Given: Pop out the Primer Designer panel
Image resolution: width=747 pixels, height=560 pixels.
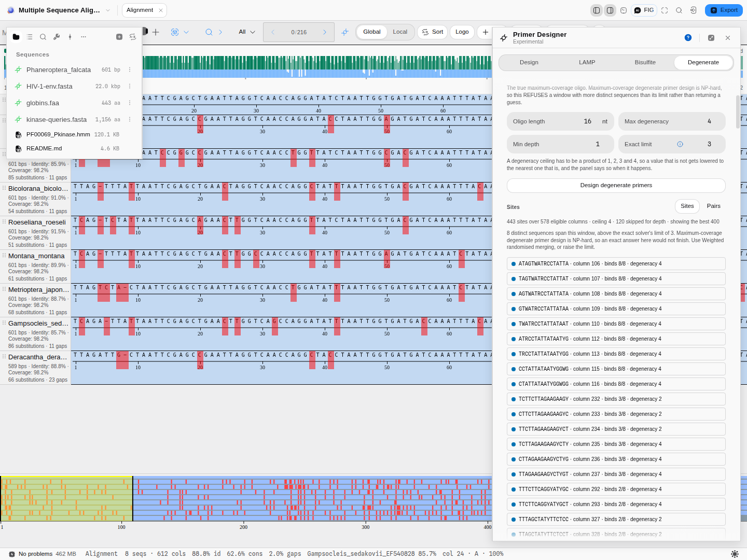Looking at the screenshot, I should click(711, 38).
